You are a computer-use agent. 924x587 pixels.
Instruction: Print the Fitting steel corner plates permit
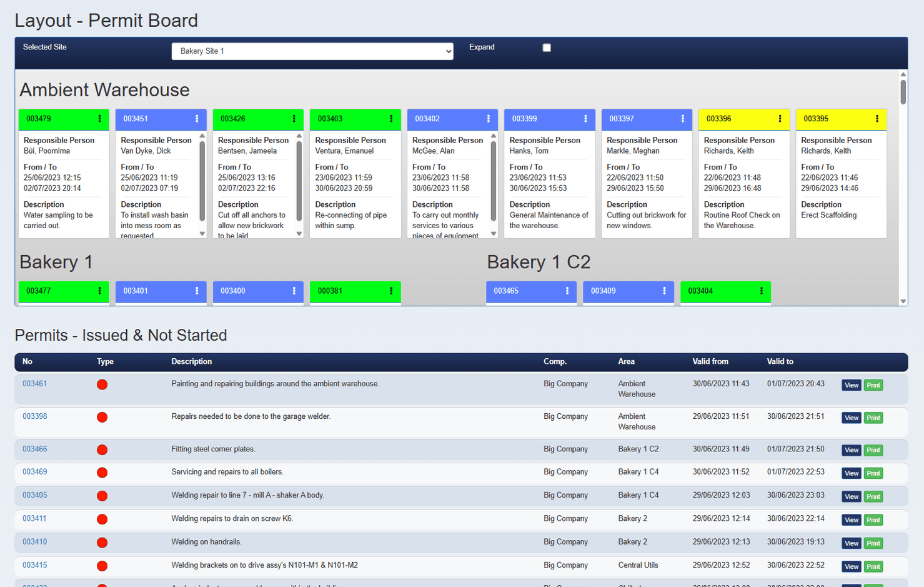pyautogui.click(x=873, y=450)
